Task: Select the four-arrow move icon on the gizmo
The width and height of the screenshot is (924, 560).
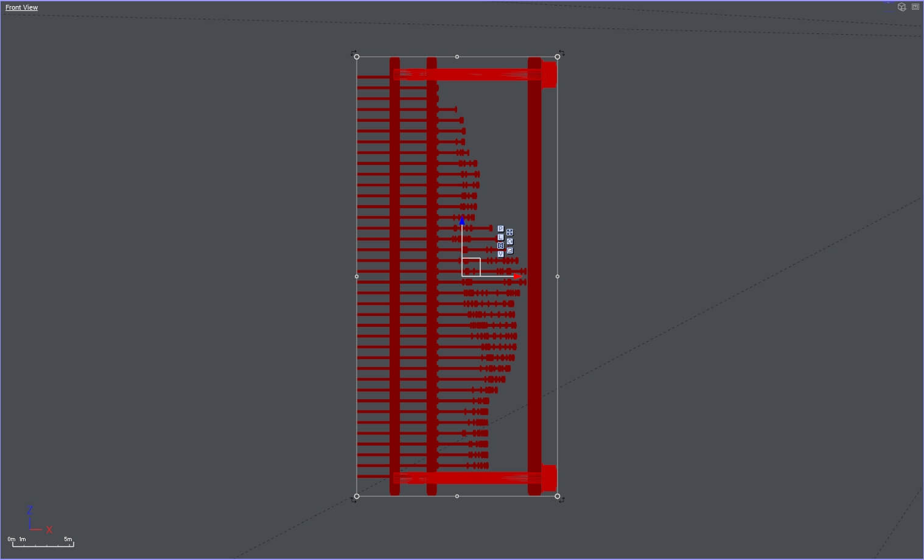Action: (510, 233)
